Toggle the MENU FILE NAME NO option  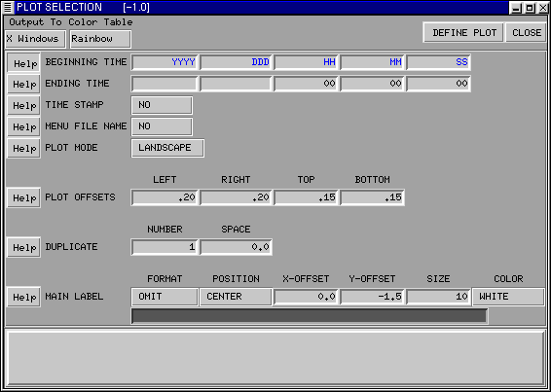[x=162, y=126]
